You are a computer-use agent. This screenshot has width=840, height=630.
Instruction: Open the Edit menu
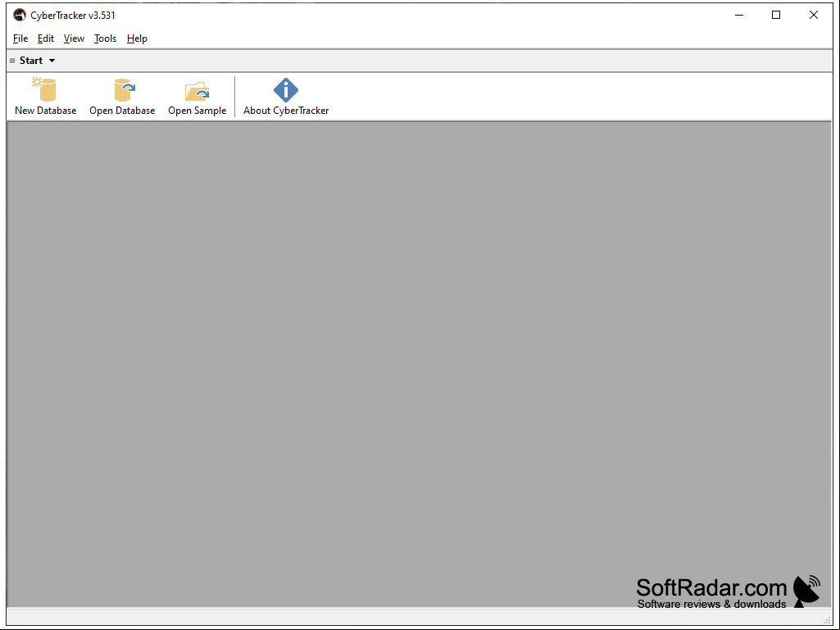click(46, 39)
